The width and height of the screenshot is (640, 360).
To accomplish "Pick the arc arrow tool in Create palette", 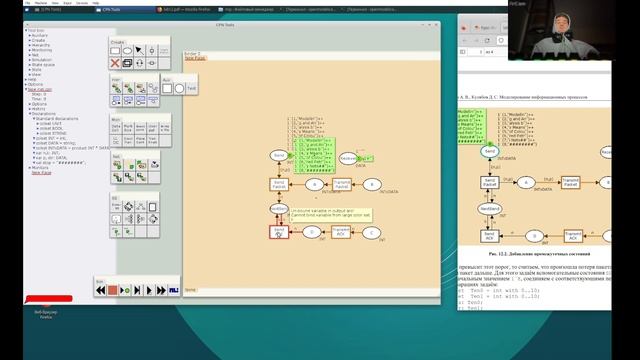I will tap(140, 51).
